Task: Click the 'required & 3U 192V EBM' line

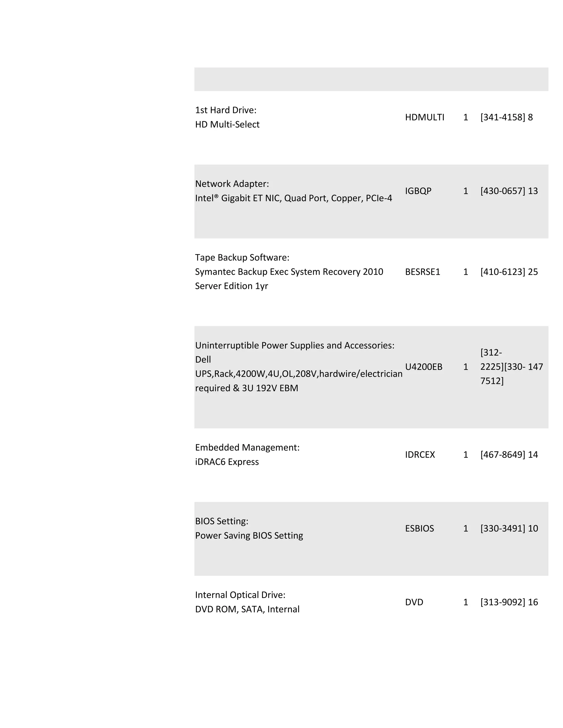Action: (x=247, y=388)
